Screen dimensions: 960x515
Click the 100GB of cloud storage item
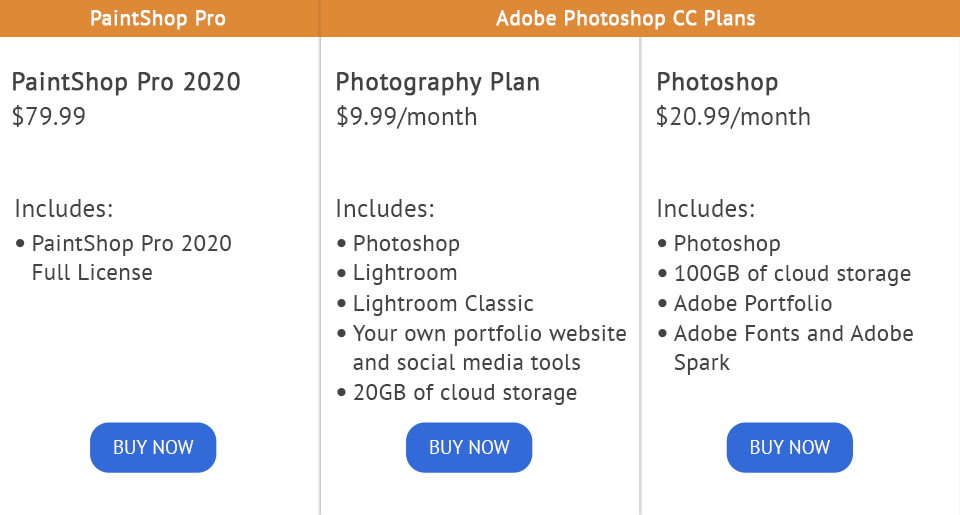792,273
